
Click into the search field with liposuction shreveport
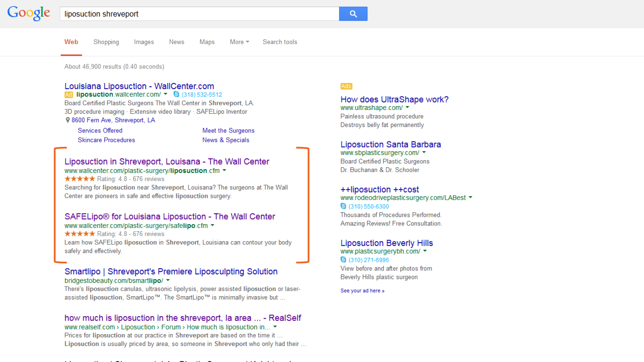(199, 14)
